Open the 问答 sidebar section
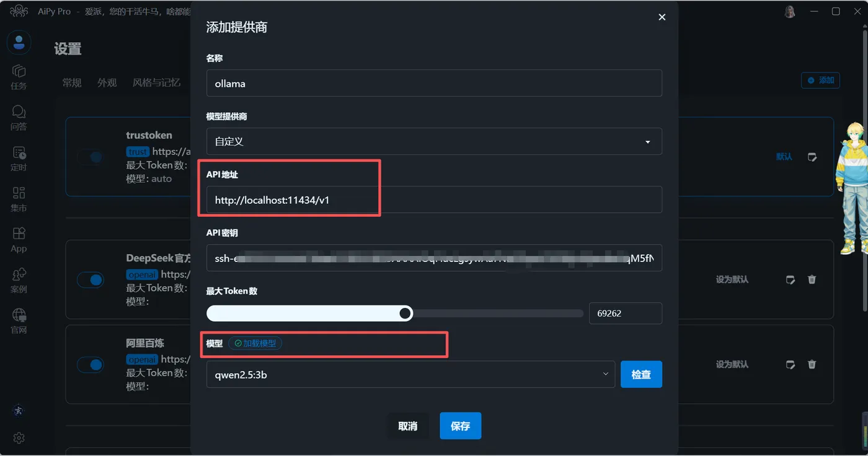Image resolution: width=868 pixels, height=456 pixels. (x=19, y=118)
